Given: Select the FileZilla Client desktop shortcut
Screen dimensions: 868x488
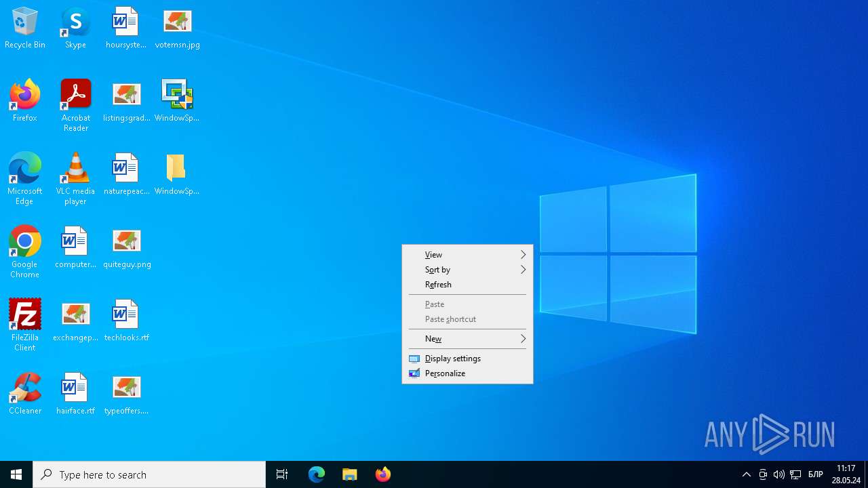Looking at the screenshot, I should tap(25, 325).
